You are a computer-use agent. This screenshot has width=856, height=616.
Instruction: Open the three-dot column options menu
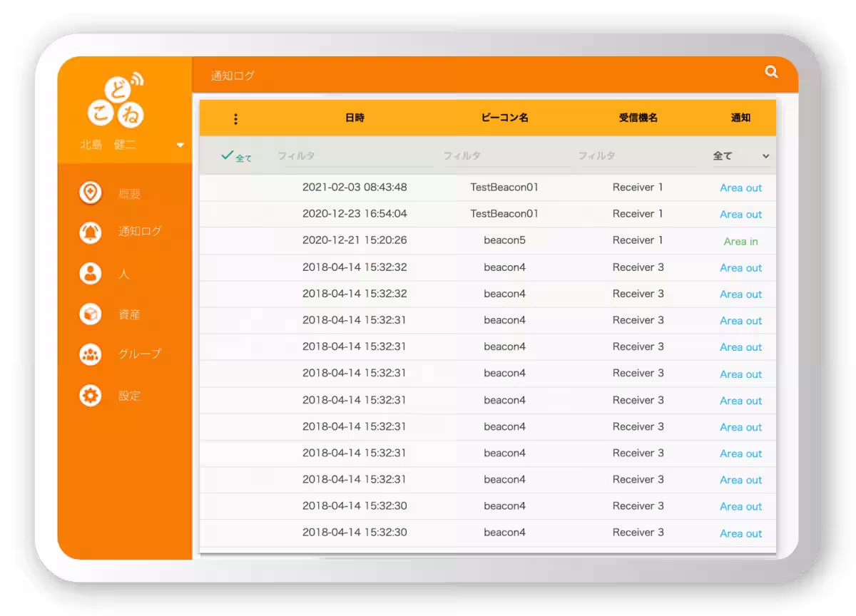(235, 119)
